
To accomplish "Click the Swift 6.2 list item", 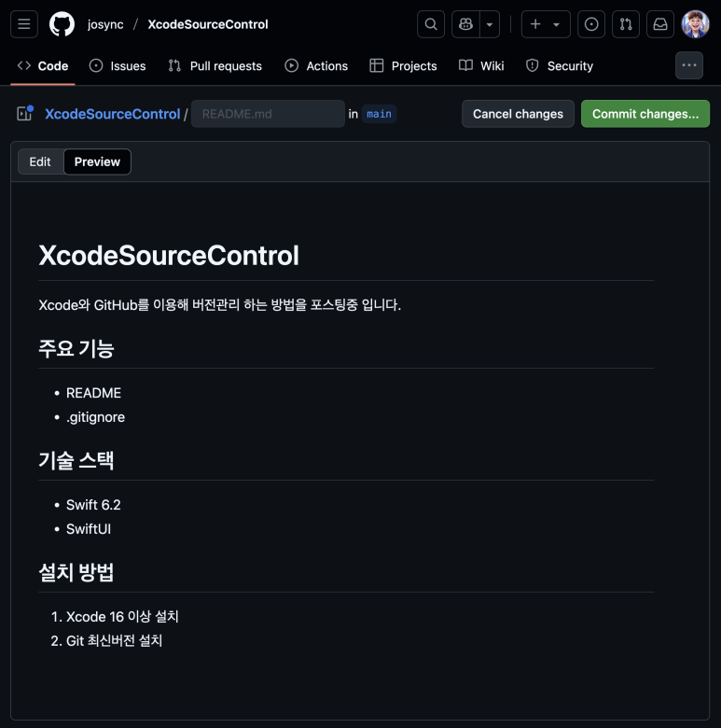I will point(93,505).
